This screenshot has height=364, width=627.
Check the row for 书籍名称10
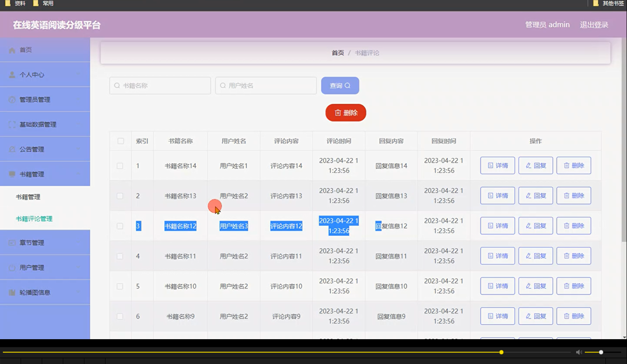pos(120,286)
